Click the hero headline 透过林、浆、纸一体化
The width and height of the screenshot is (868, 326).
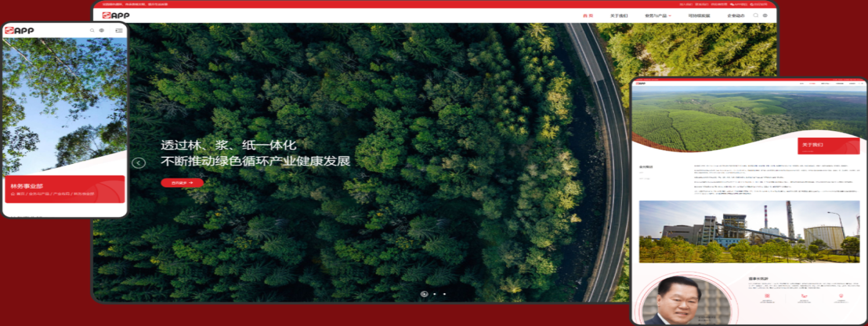(228, 145)
